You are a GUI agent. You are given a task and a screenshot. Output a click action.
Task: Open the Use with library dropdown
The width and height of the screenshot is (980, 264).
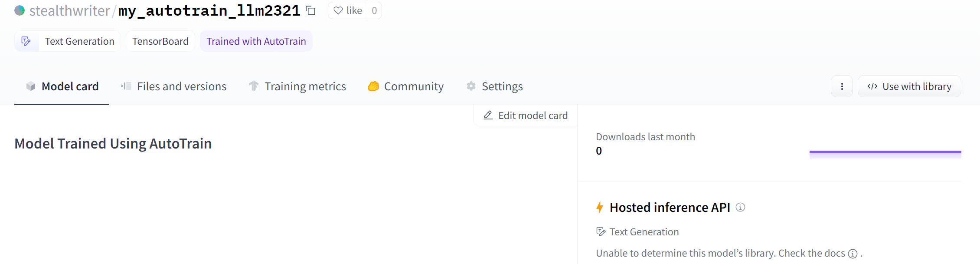[909, 86]
